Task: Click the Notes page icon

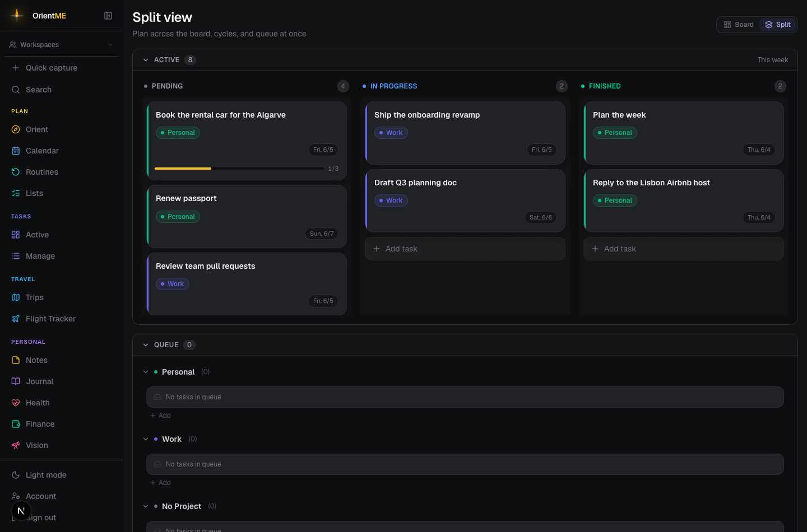Action: (16, 360)
